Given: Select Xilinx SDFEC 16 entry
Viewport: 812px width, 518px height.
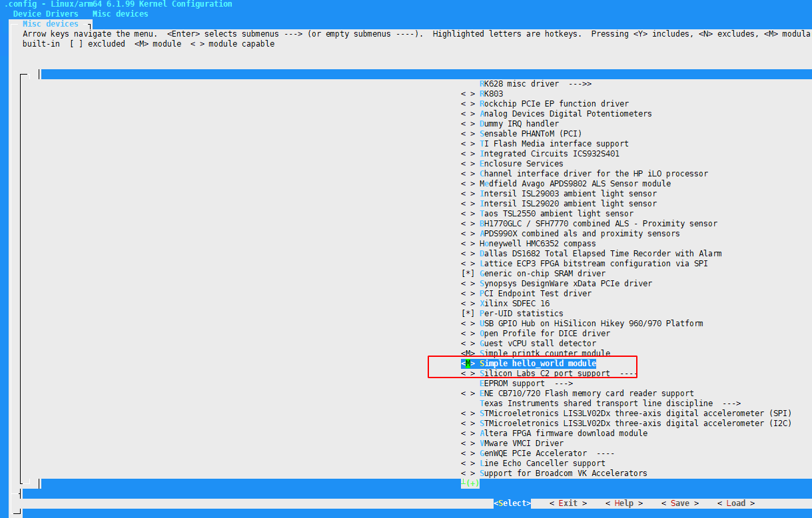Looking at the screenshot, I should pos(515,304).
